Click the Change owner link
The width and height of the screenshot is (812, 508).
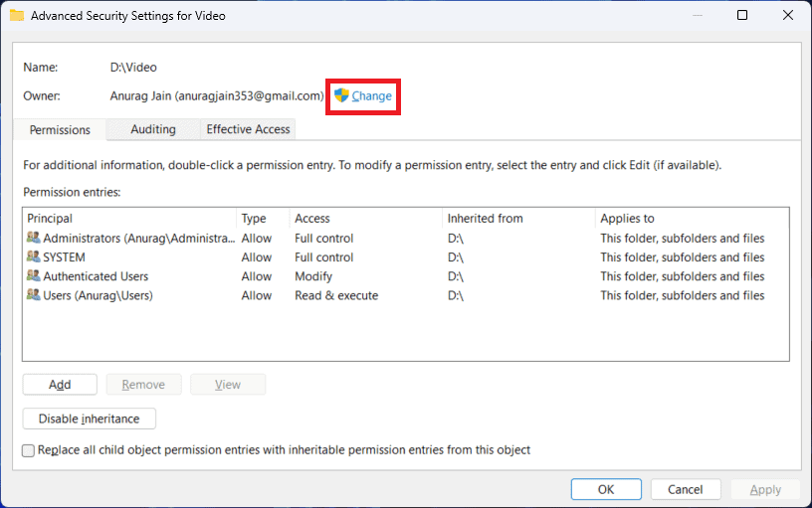click(372, 96)
